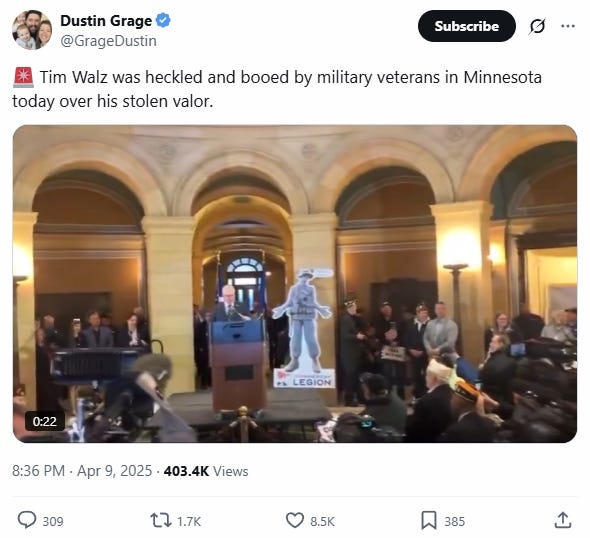Open the Grok explain icon
This screenshot has height=538, width=590.
[x=537, y=26]
